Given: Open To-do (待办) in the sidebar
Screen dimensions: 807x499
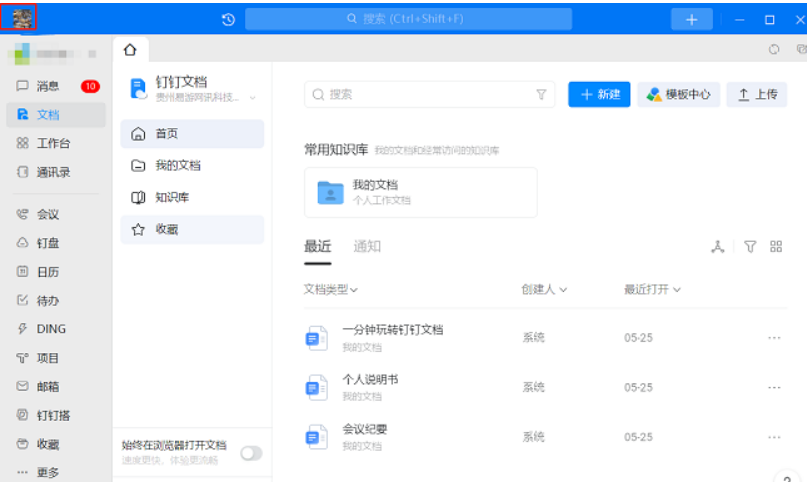Looking at the screenshot, I should (x=56, y=300).
